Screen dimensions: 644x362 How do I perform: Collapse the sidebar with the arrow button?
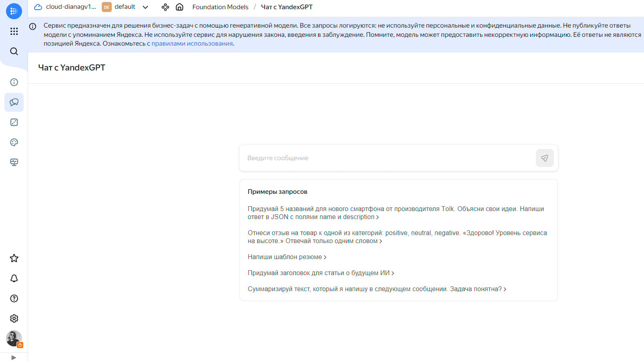pos(14,357)
